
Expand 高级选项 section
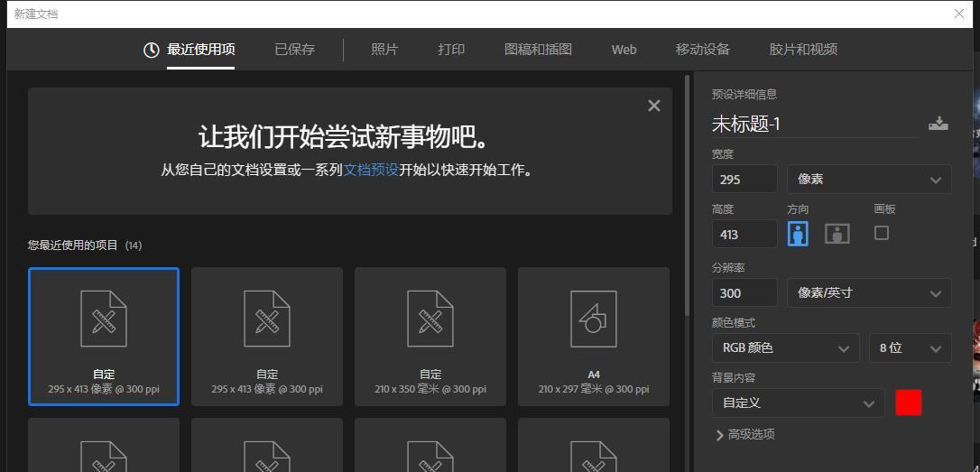(745, 434)
